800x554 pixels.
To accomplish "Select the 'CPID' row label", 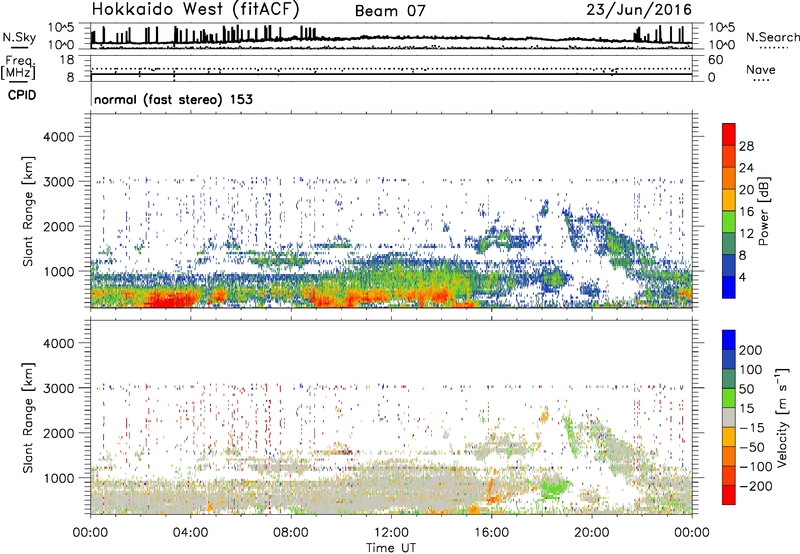I will tap(22, 95).
